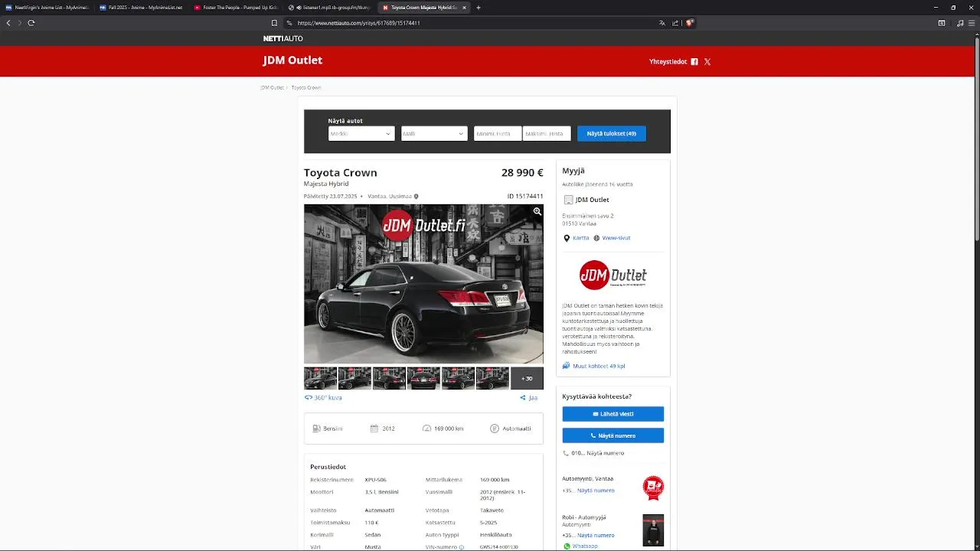The image size is (980, 551).
Task: Click the browser forward arrow
Action: tap(20, 23)
